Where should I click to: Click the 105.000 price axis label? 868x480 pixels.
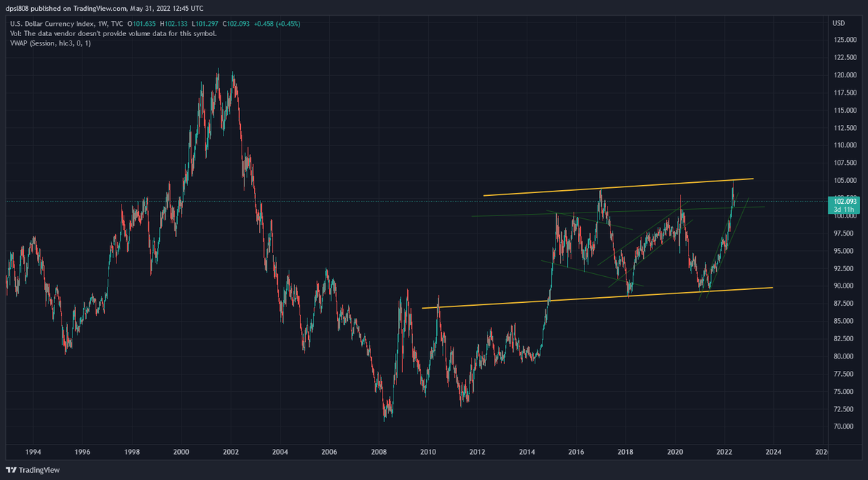click(846, 181)
